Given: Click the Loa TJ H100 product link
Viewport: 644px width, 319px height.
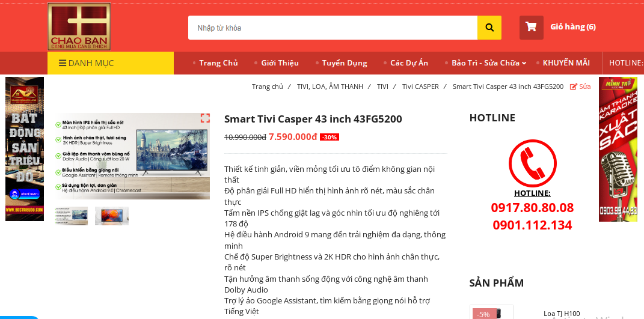Looking at the screenshot, I should click(x=562, y=314).
